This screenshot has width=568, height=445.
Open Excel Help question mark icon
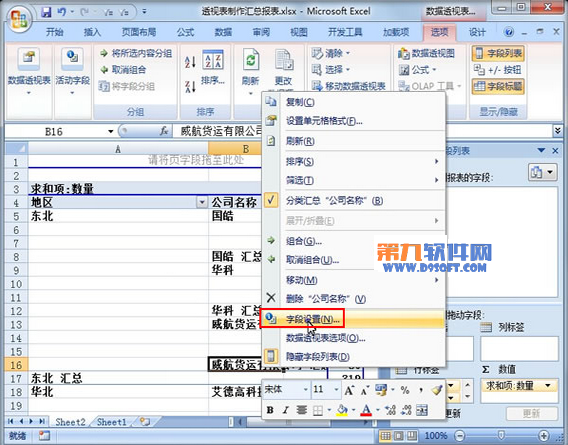point(509,32)
